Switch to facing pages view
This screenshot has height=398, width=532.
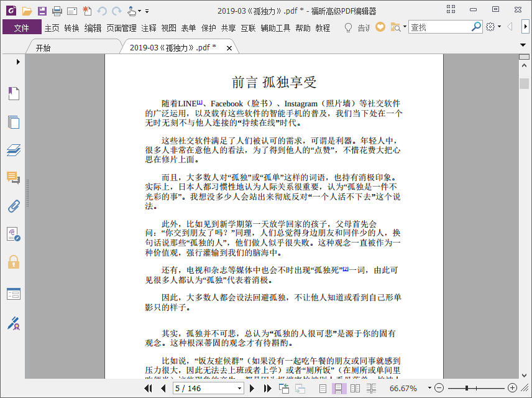click(x=355, y=388)
